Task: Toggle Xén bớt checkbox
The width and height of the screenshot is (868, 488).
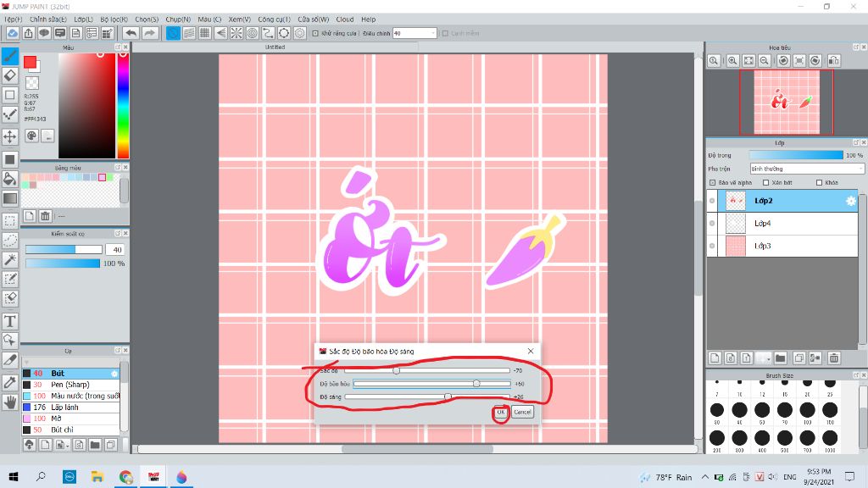Action: pos(766,183)
